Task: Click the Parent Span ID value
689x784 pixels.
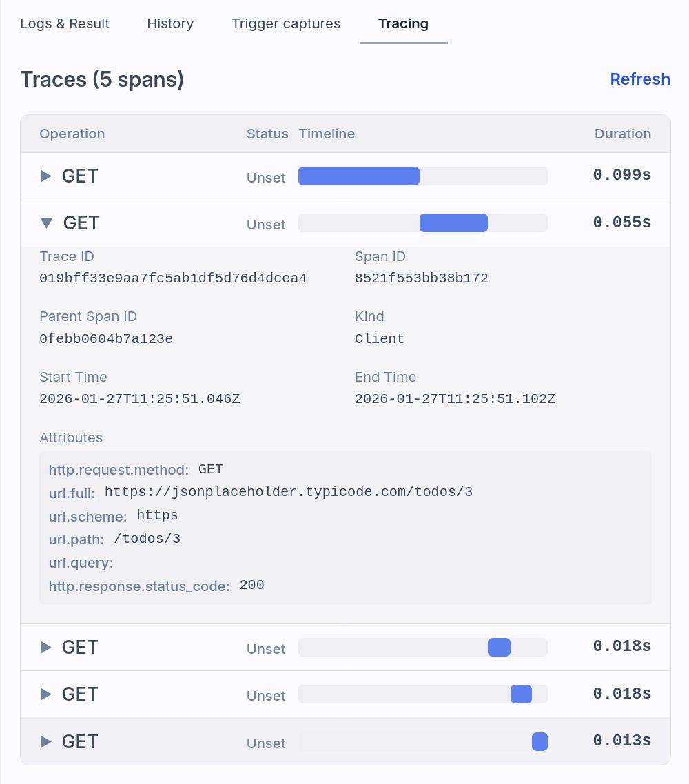Action: (105, 339)
